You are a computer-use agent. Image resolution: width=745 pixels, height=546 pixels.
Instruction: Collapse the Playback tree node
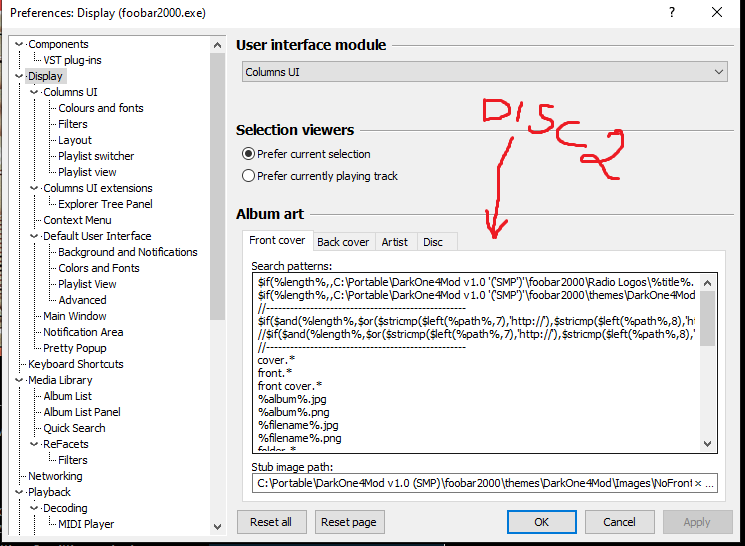click(19, 492)
